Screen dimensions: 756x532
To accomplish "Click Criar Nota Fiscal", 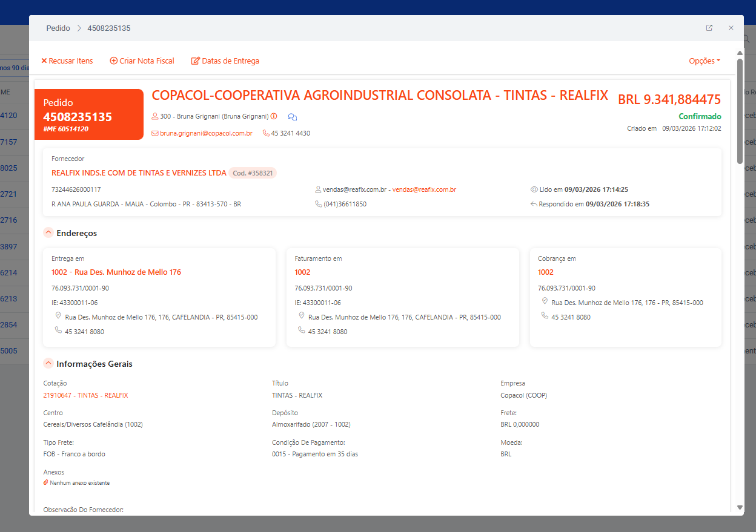I will point(142,61).
